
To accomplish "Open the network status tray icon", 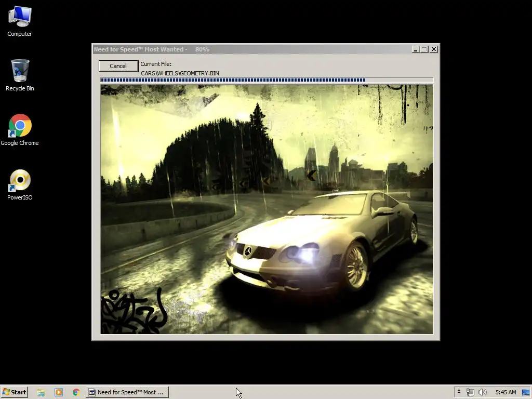I will coord(470,392).
